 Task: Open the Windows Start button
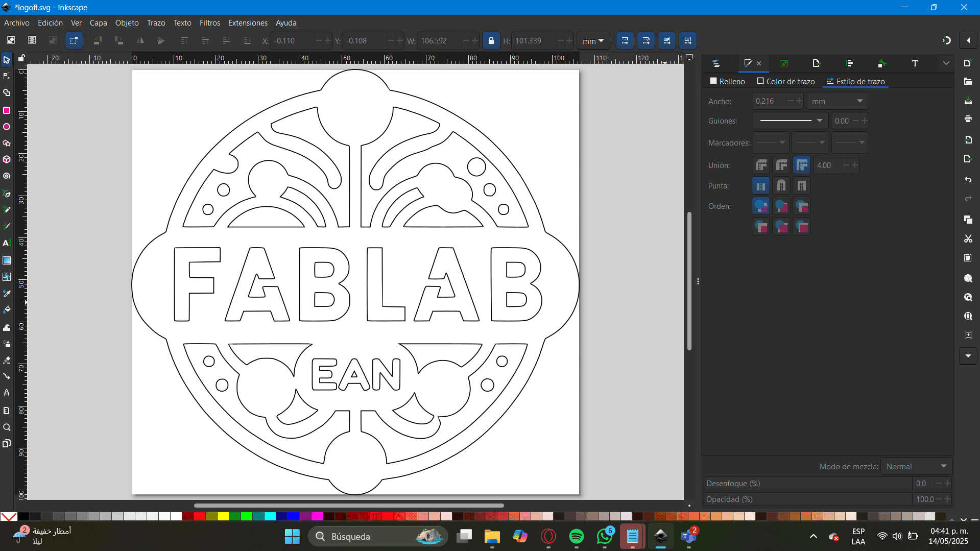point(292,537)
